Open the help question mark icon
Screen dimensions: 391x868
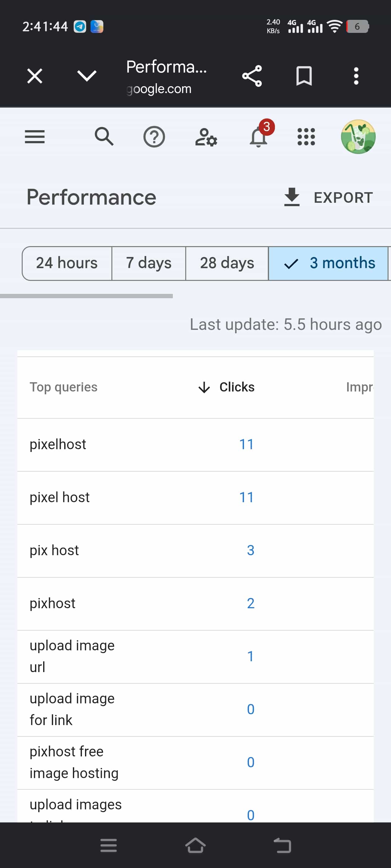point(154,137)
